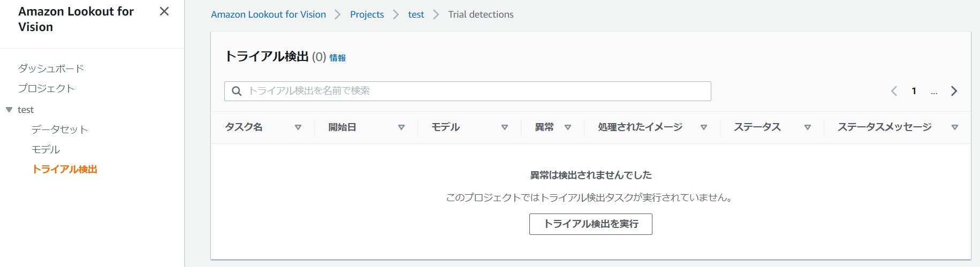Open the 情報 info link
The image size is (980, 267).
(x=337, y=58)
